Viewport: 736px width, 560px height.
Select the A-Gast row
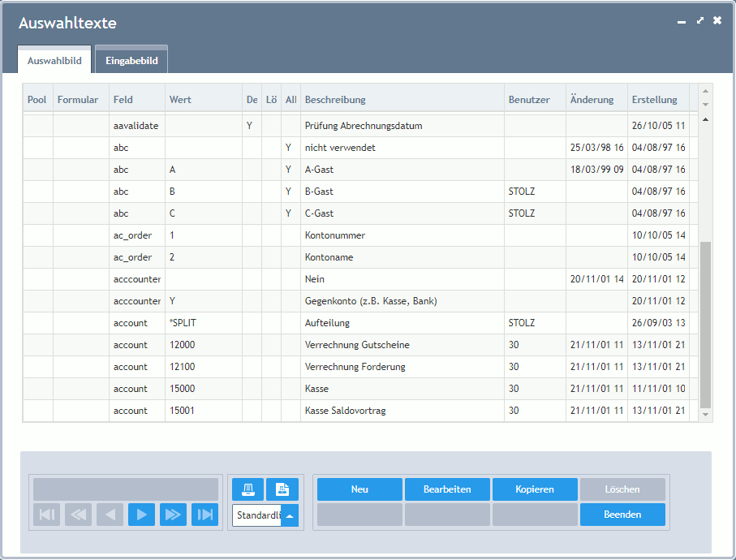[360, 170]
